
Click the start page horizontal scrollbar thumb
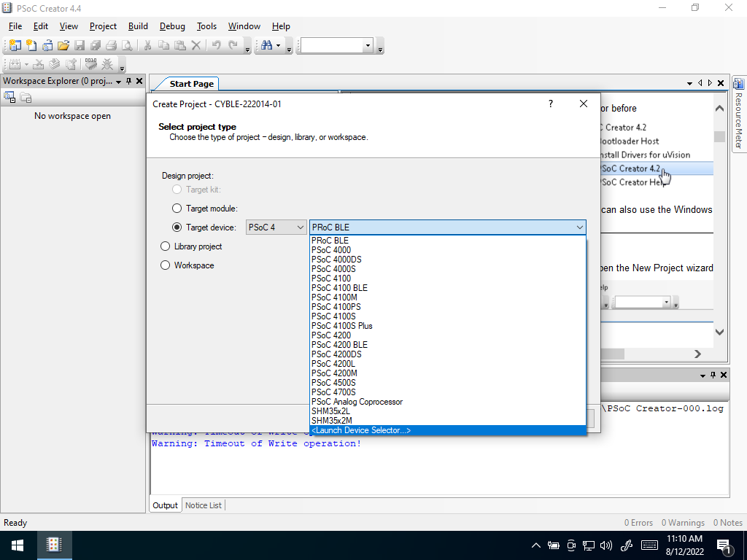click(612, 354)
